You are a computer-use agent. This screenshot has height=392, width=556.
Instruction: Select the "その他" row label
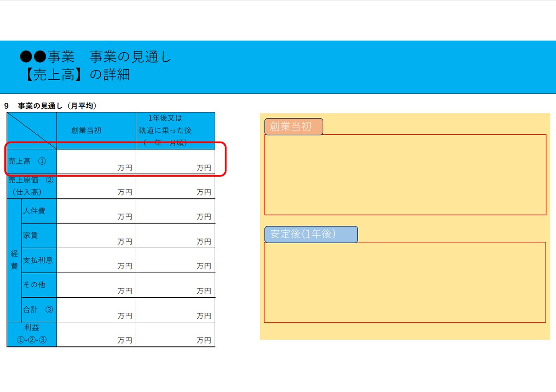pos(39,285)
